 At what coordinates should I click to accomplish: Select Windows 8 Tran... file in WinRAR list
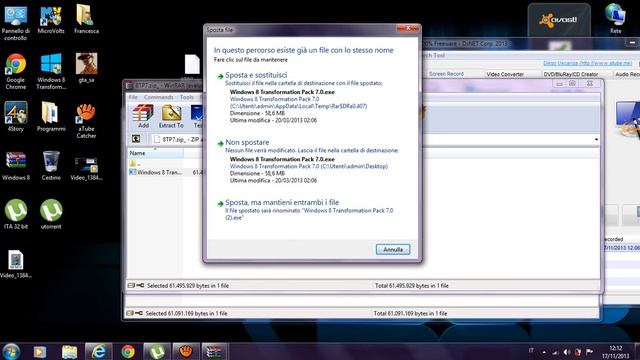[155, 173]
